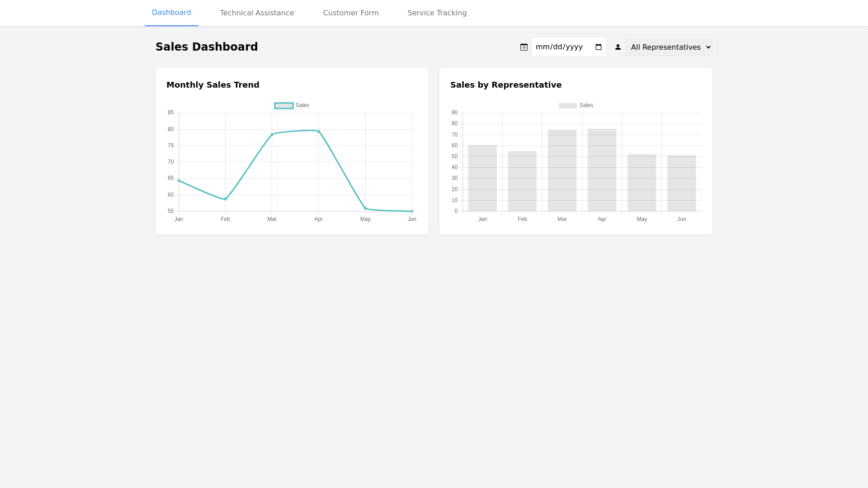This screenshot has width=868, height=488.
Task: Click the Feb data point on line chart
Action: pos(225,199)
